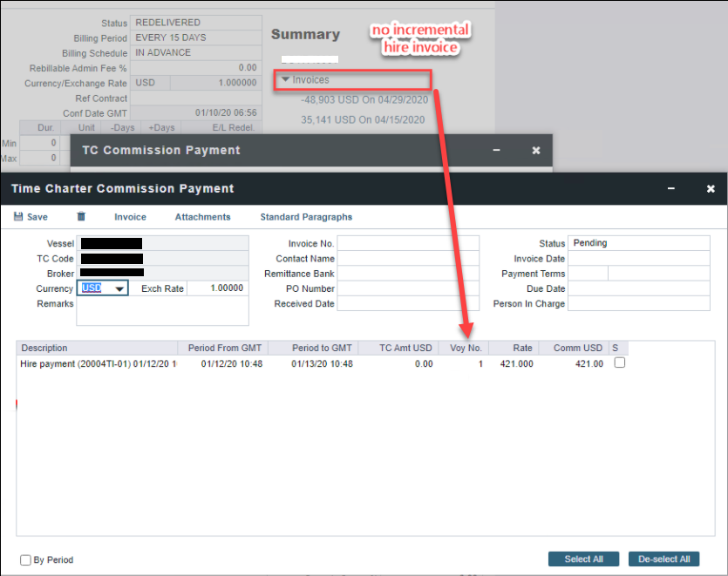Click the Status field showing Pending
Viewport: 728px width, 576px height.
(638, 243)
